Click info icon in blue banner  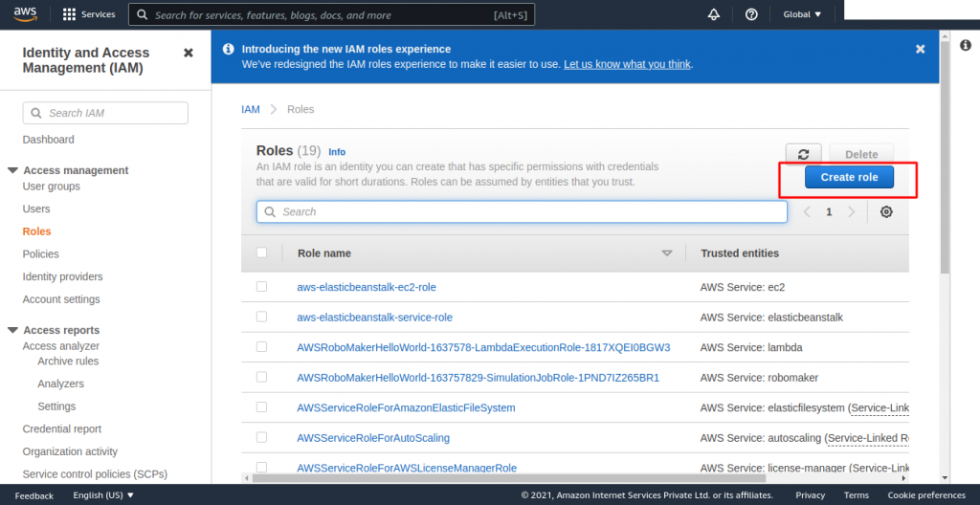(229, 49)
